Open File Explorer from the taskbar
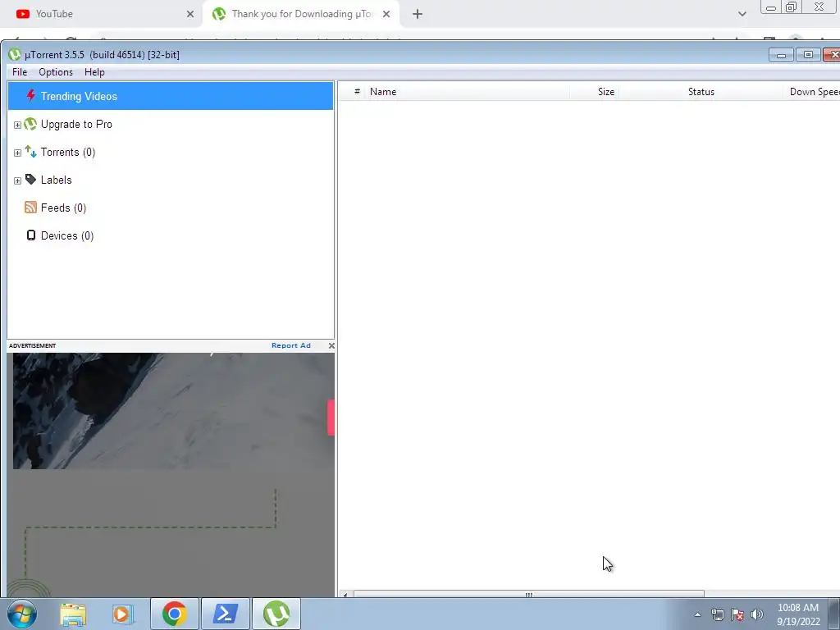This screenshot has height=630, width=840. [73, 614]
